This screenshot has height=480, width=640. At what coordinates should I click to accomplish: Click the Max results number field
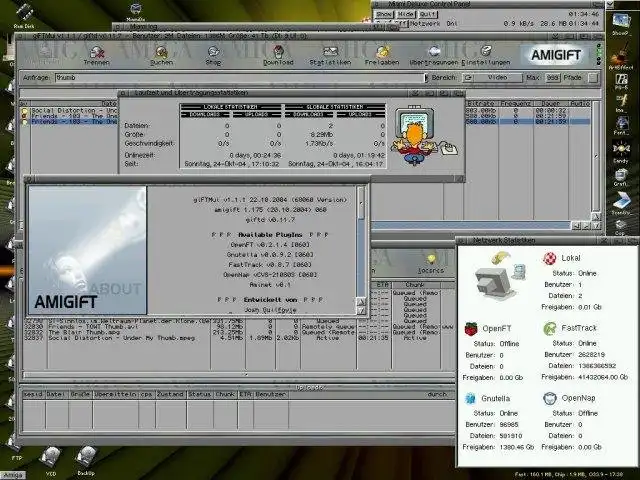point(553,78)
